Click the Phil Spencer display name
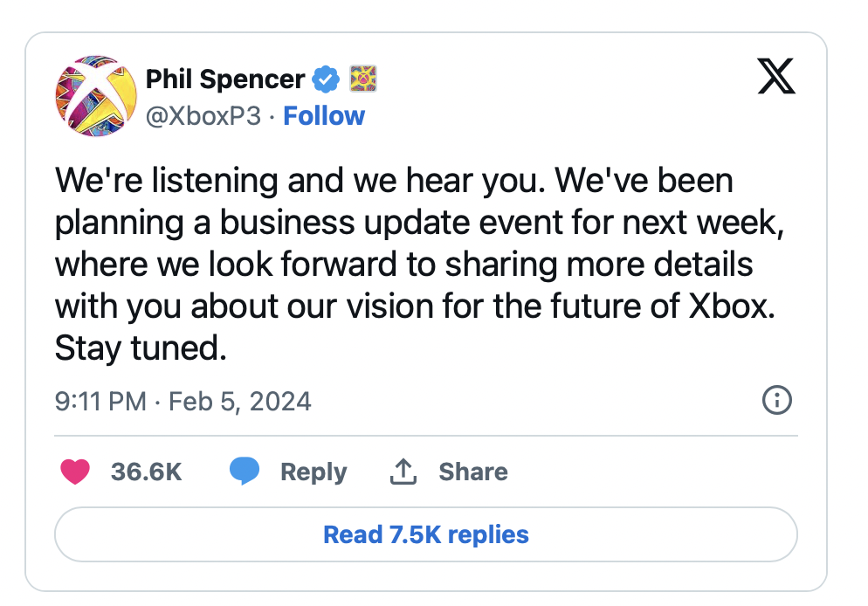The image size is (868, 606). pyautogui.click(x=224, y=79)
